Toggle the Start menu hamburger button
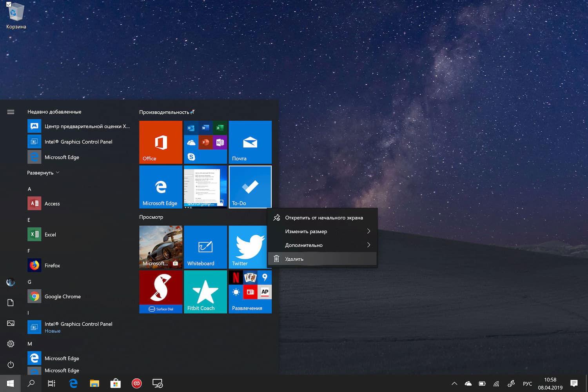 pyautogui.click(x=11, y=112)
